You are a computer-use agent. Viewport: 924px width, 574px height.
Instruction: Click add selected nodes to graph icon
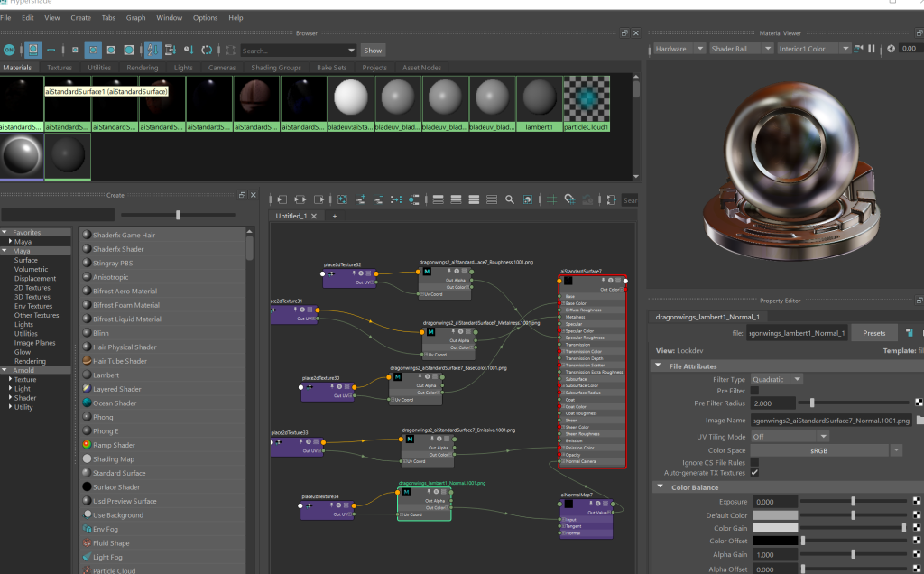[x=361, y=199]
